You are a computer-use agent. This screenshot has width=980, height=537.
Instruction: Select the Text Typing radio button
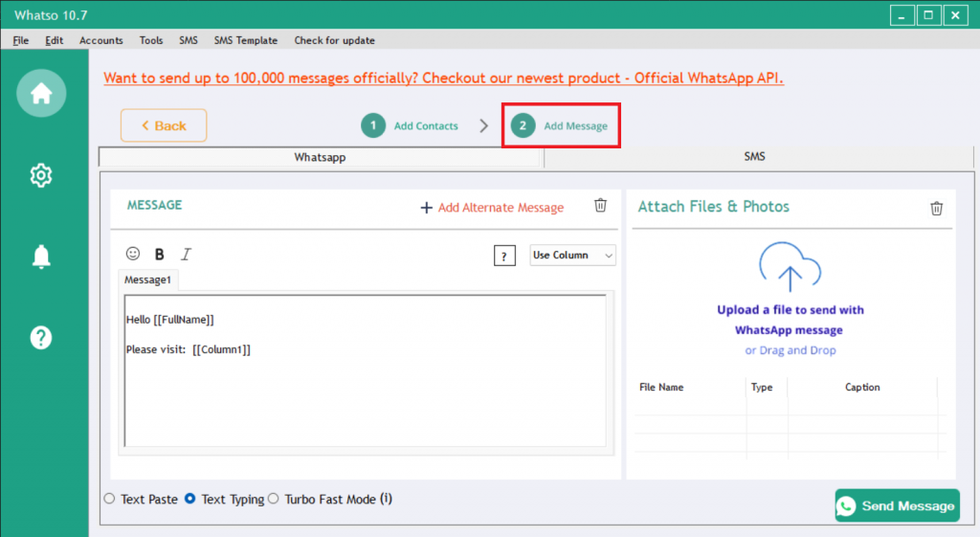tap(190, 499)
